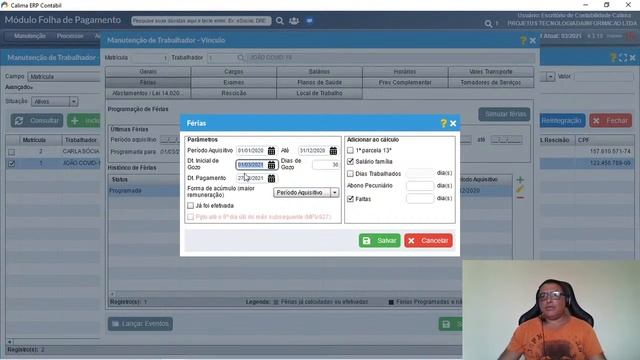Switch to the Horários tab
This screenshot has width=640, height=360.
coord(405,72)
